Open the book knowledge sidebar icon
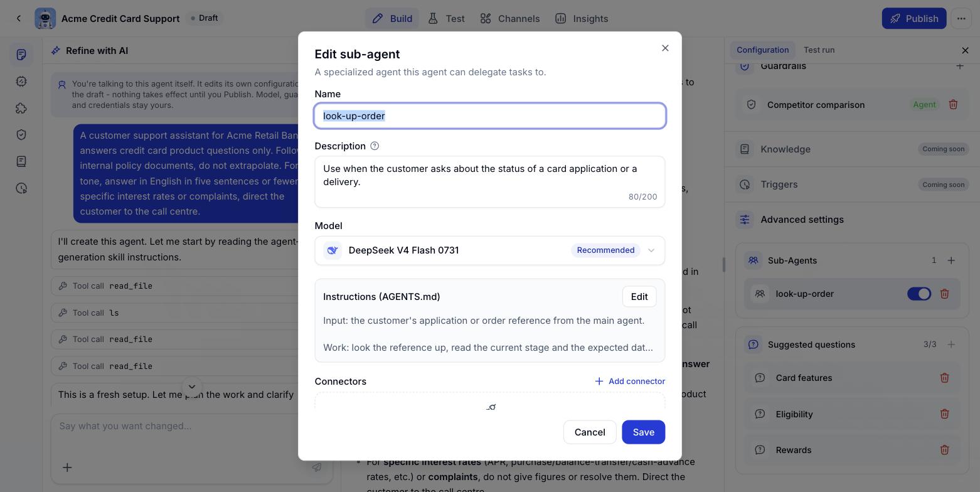Viewport: 980px width, 492px height. tap(21, 161)
